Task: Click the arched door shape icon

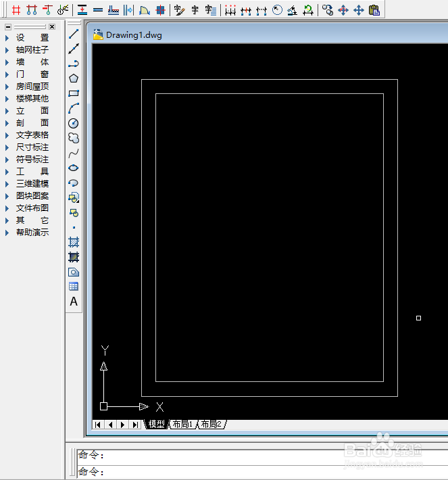Action: [144, 10]
